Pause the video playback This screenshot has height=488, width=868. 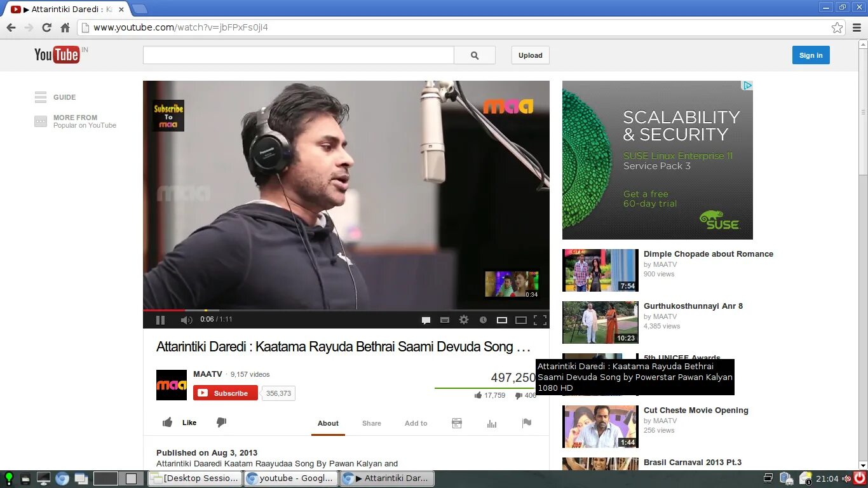pos(160,320)
